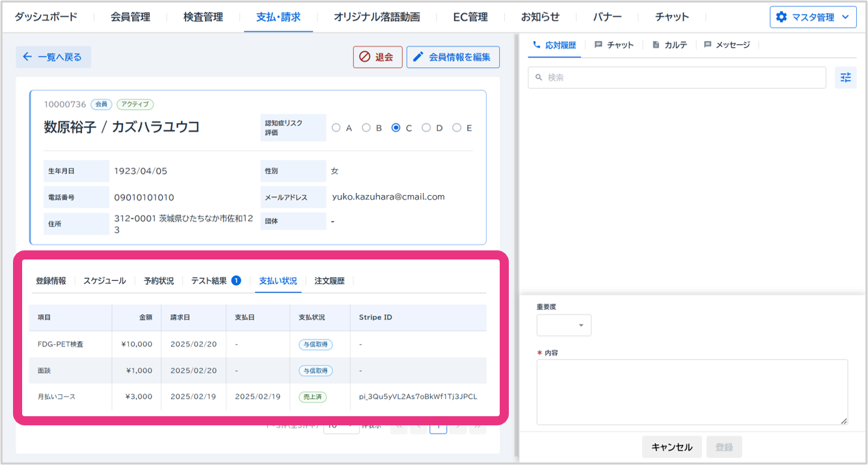Click the 退会 button

pos(377,57)
